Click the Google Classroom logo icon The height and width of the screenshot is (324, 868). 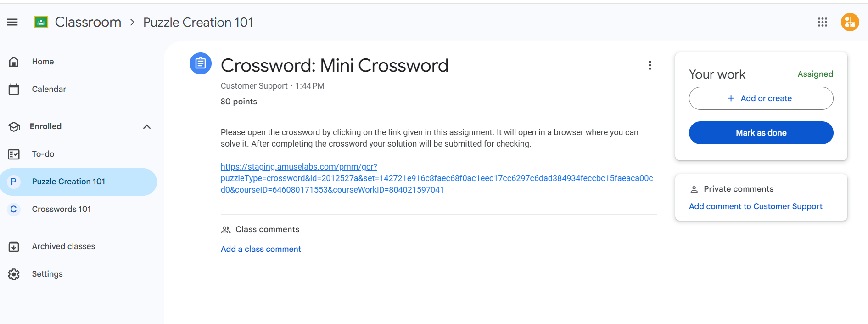tap(41, 22)
